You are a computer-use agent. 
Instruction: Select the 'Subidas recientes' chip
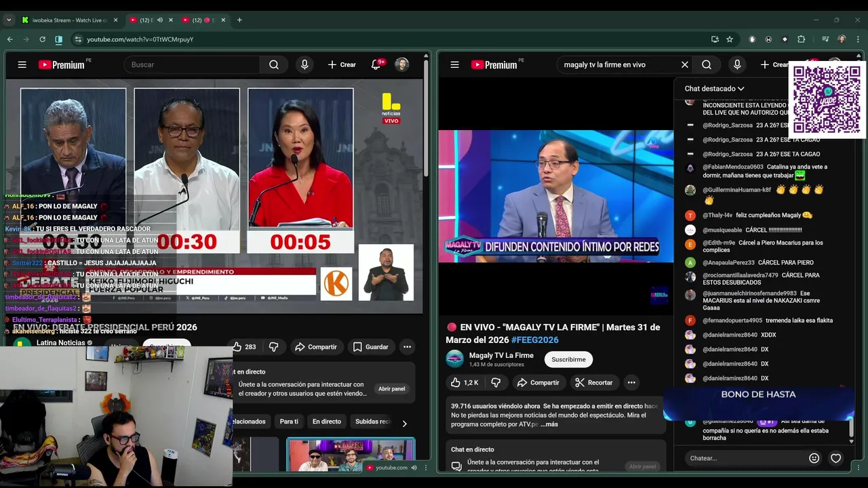(x=372, y=422)
